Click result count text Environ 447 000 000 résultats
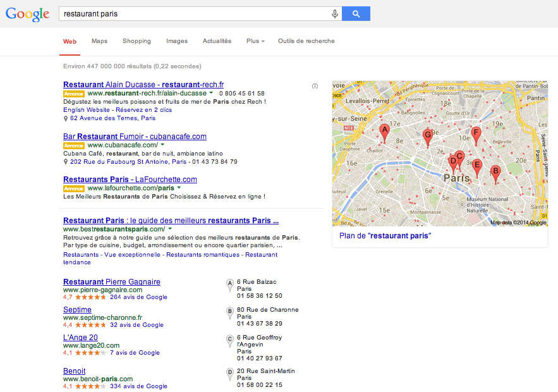 coord(132,66)
